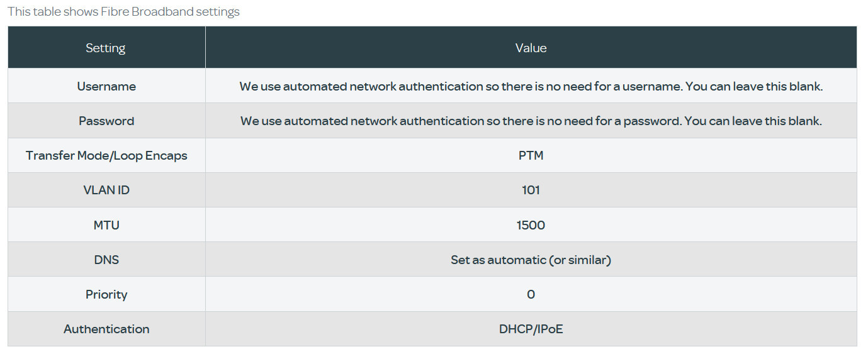Image resolution: width=868 pixels, height=359 pixels.
Task: Select the Password setting cell
Action: pos(106,121)
